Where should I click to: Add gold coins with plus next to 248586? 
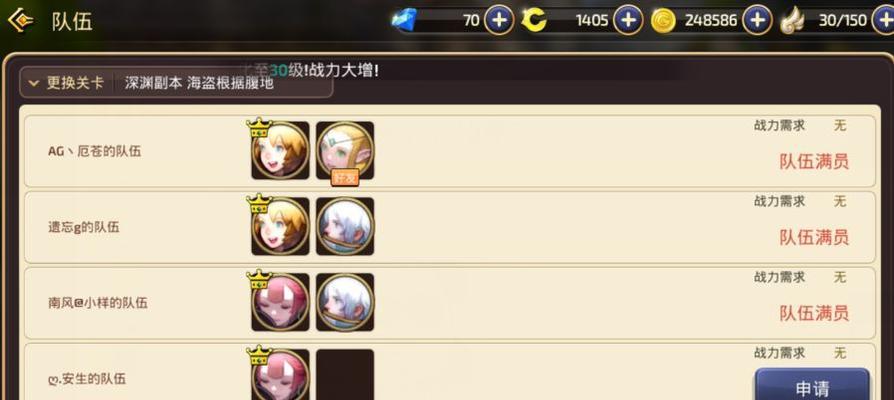[757, 21]
